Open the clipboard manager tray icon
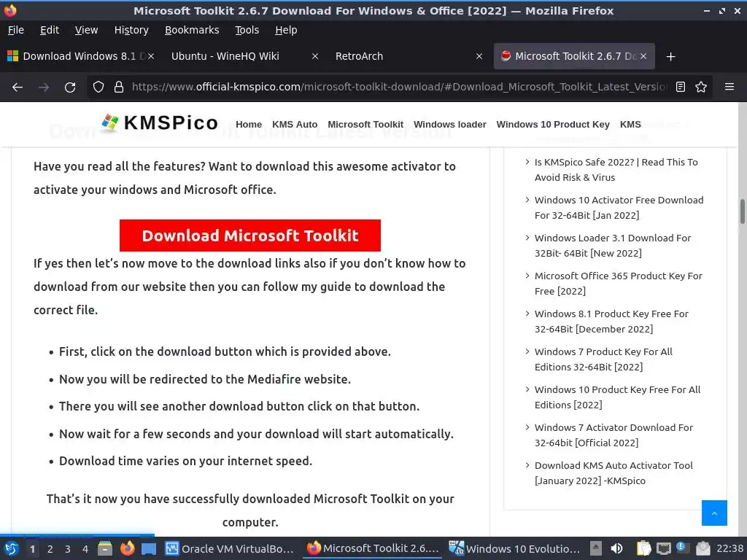This screenshot has height=560, width=747. tap(643, 548)
